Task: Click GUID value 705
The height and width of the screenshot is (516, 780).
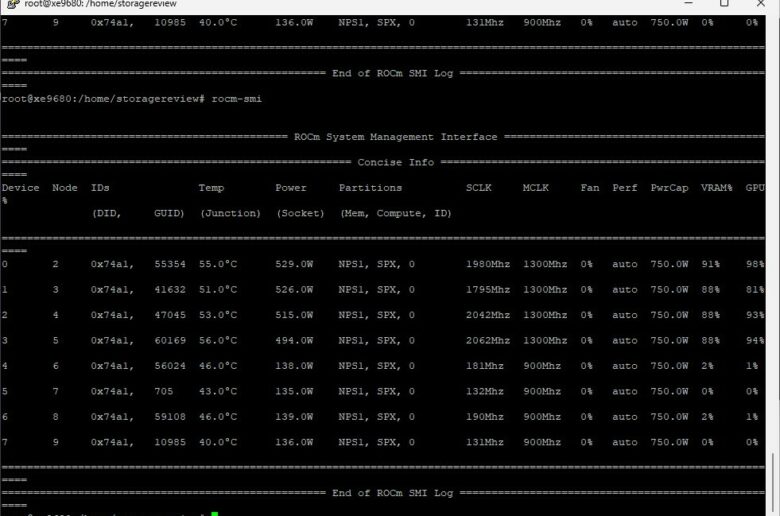Action: click(x=164, y=392)
